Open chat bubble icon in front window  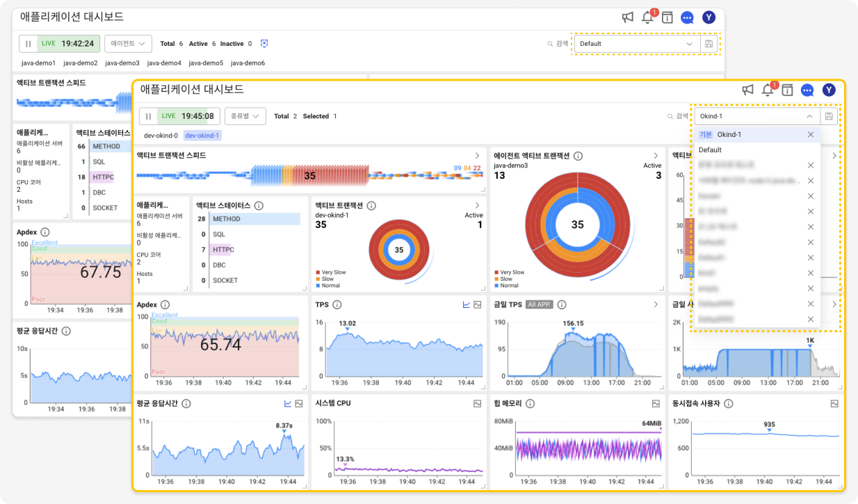(807, 90)
